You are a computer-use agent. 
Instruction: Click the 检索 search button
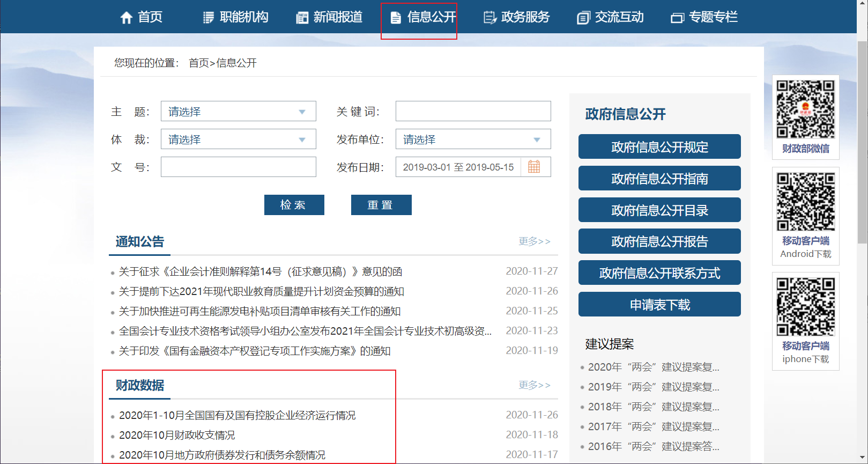click(x=294, y=205)
